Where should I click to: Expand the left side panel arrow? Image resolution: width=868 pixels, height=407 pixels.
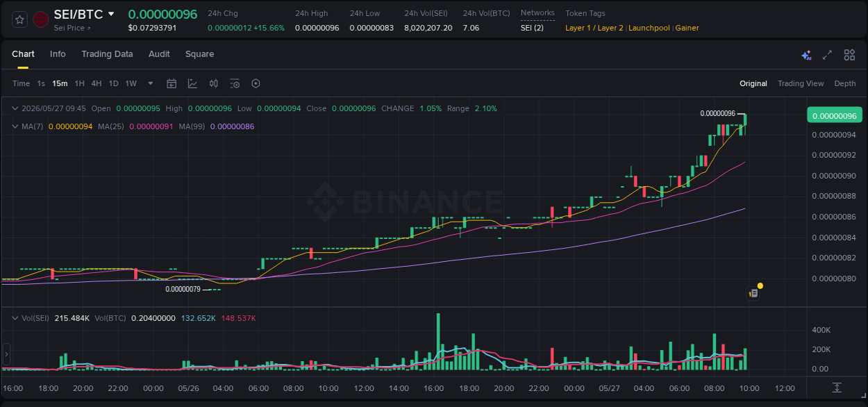point(6,354)
